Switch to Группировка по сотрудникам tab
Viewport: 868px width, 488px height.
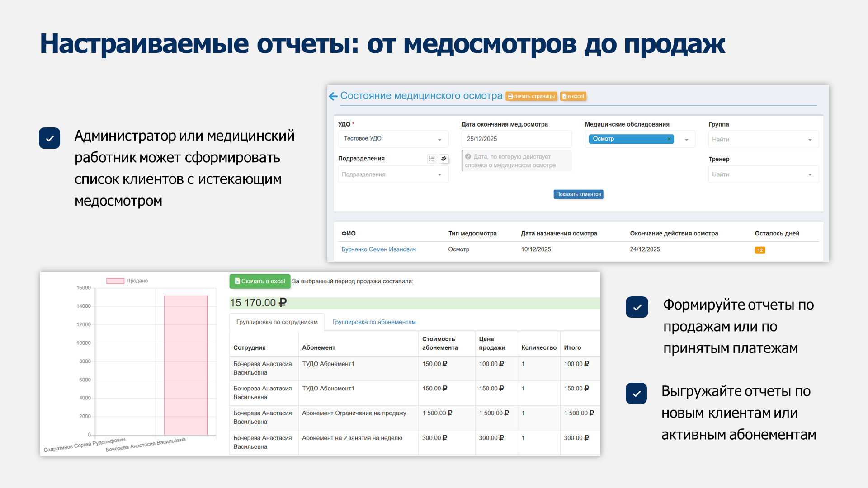coord(277,322)
